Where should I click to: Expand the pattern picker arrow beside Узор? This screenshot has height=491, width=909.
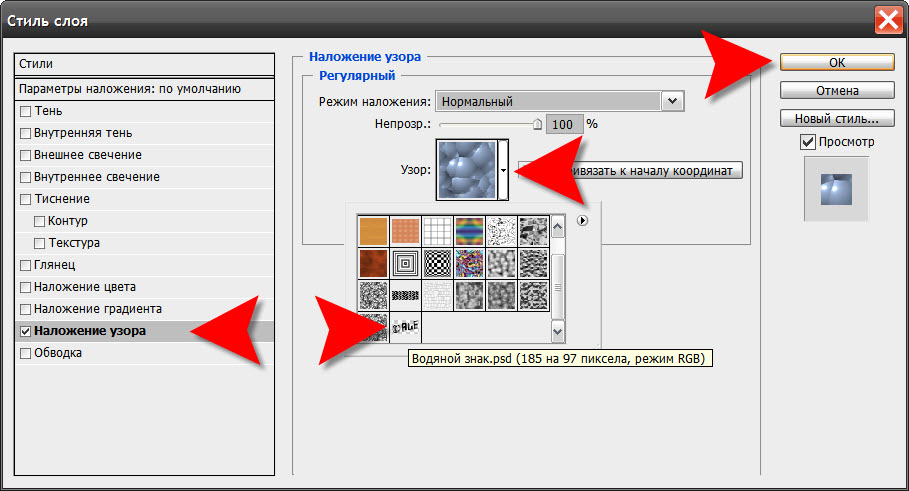(x=503, y=170)
